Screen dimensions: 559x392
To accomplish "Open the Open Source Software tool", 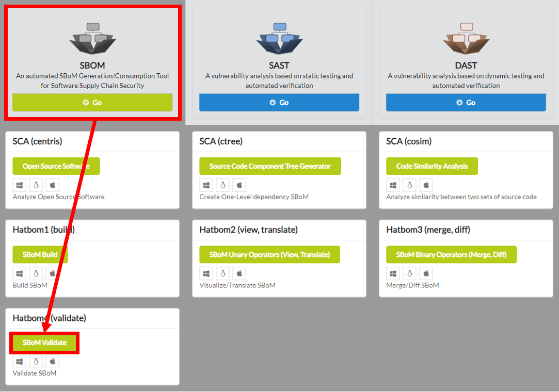I will point(56,166).
